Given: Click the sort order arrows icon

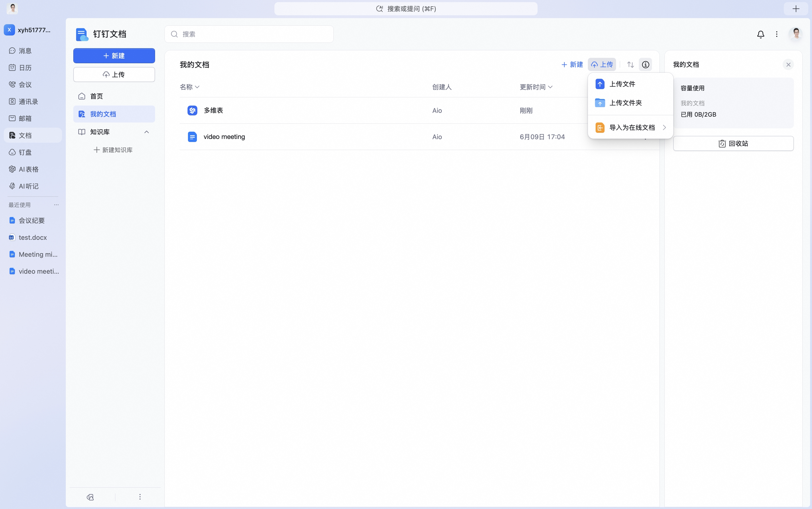Looking at the screenshot, I should click(x=630, y=65).
